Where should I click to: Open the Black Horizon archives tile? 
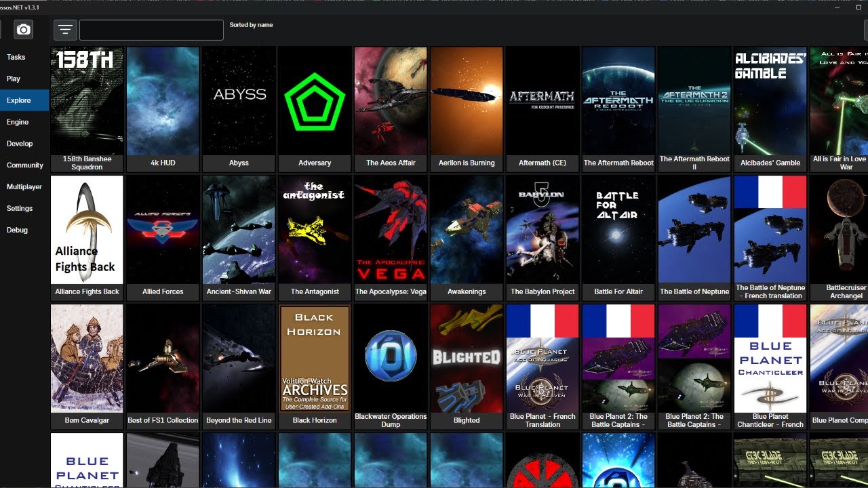pos(315,366)
